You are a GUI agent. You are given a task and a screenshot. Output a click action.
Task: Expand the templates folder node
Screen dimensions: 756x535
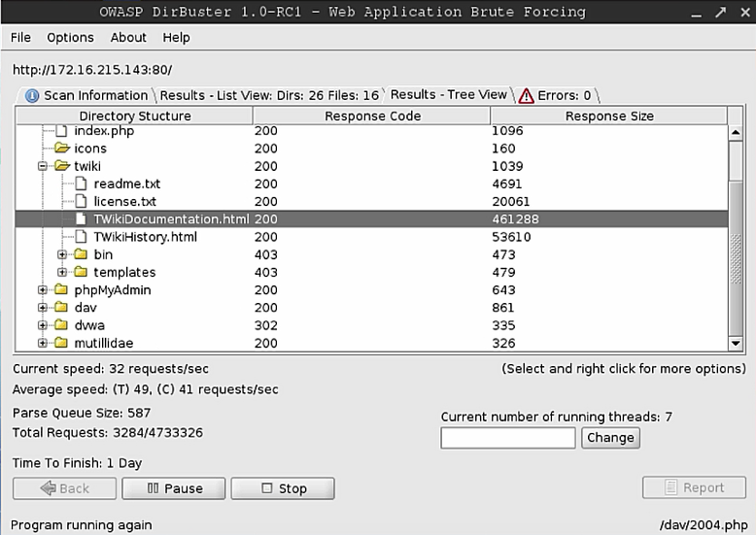[x=62, y=272]
